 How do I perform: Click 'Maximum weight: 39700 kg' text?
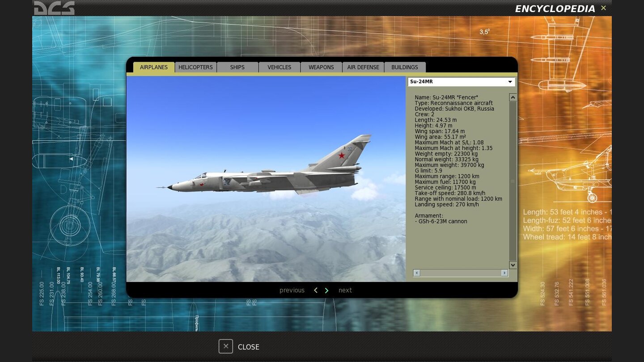click(x=449, y=165)
